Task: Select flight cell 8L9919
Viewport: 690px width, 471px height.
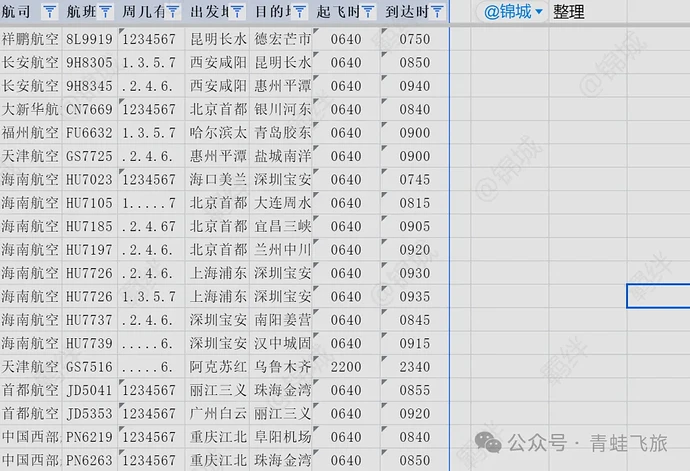Action: coord(90,39)
